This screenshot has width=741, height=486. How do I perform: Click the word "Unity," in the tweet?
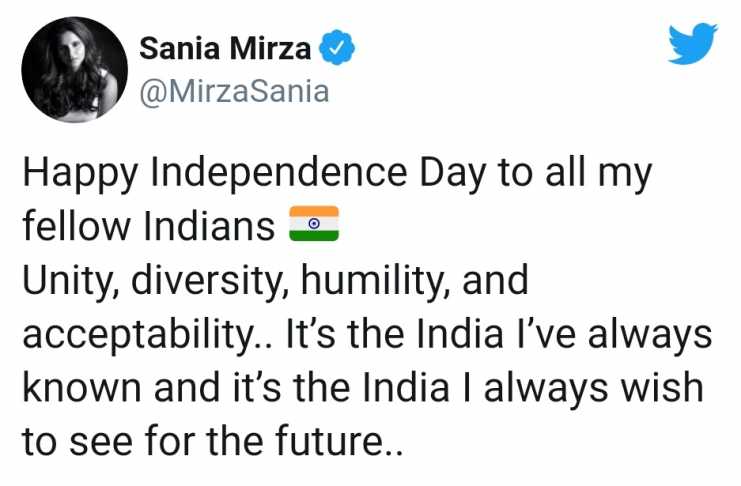pos(71,282)
